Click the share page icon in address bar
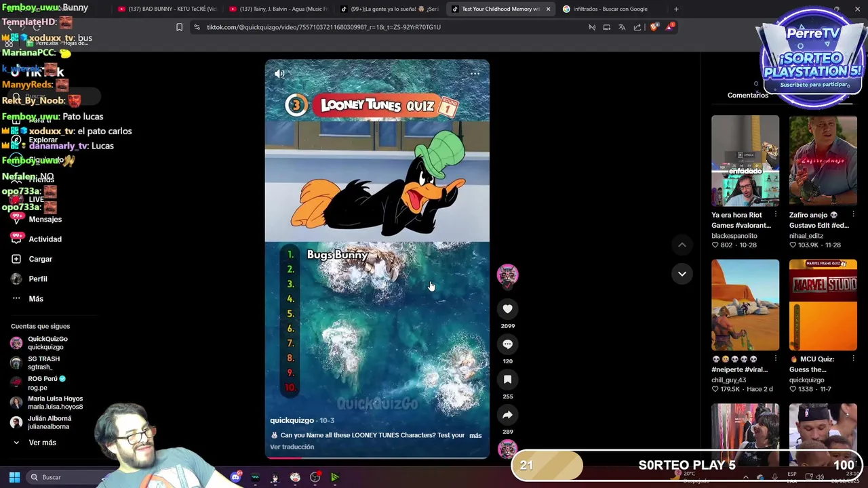The height and width of the screenshot is (488, 868). pyautogui.click(x=637, y=27)
